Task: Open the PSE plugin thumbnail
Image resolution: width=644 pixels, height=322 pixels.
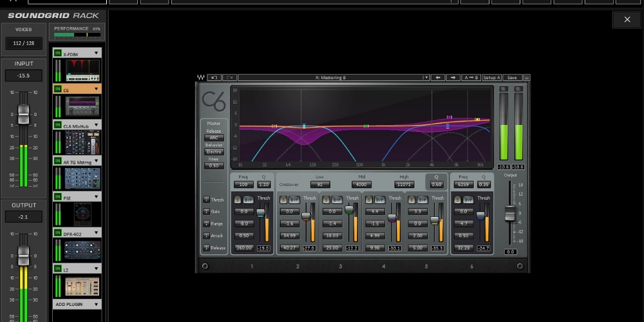Action: (82, 214)
